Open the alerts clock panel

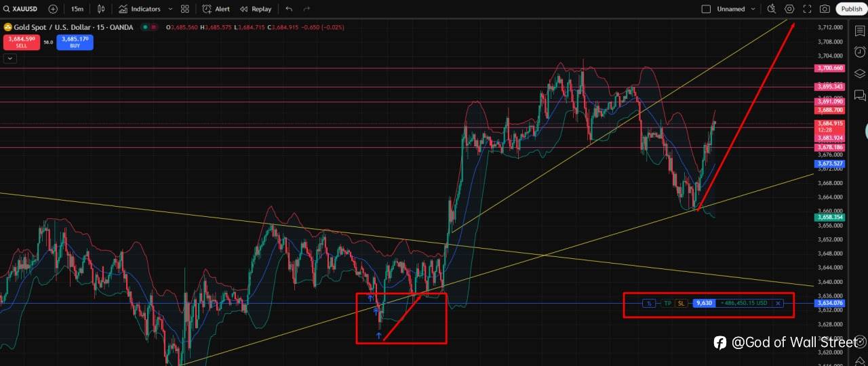pos(860,52)
